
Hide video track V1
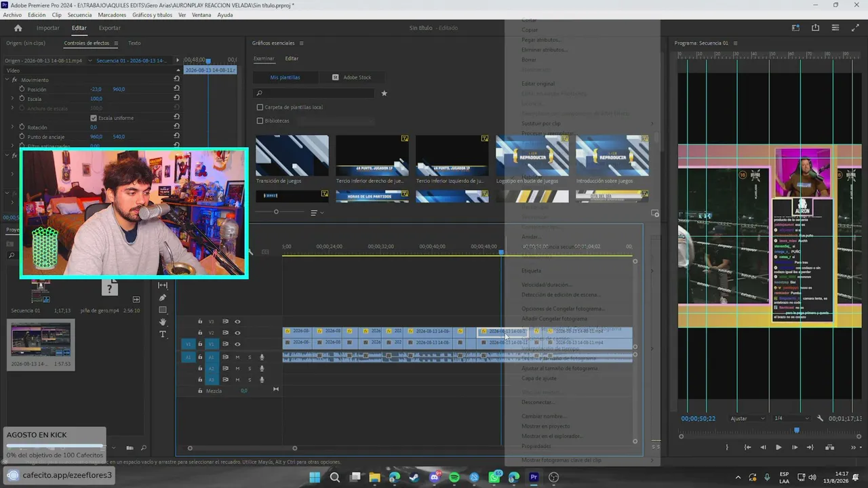click(237, 344)
